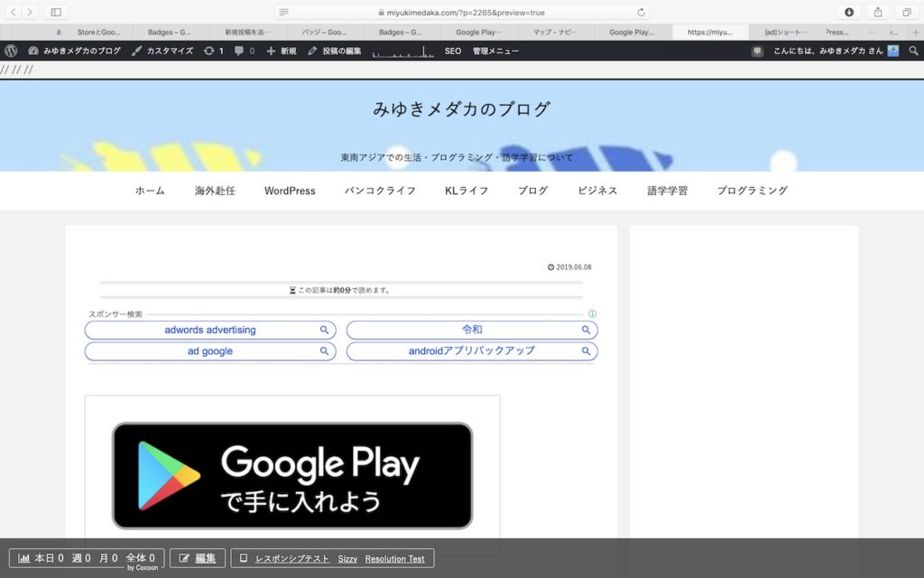This screenshot has width=924, height=578.
Task: Open the SEO admin bar menu
Action: point(453,51)
